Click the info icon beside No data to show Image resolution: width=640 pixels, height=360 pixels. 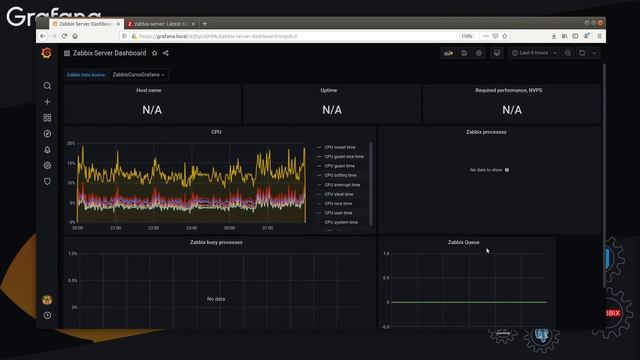pos(507,170)
